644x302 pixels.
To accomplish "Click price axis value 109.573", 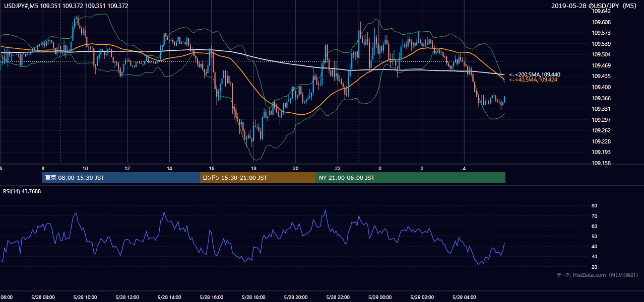I will pyautogui.click(x=601, y=33).
